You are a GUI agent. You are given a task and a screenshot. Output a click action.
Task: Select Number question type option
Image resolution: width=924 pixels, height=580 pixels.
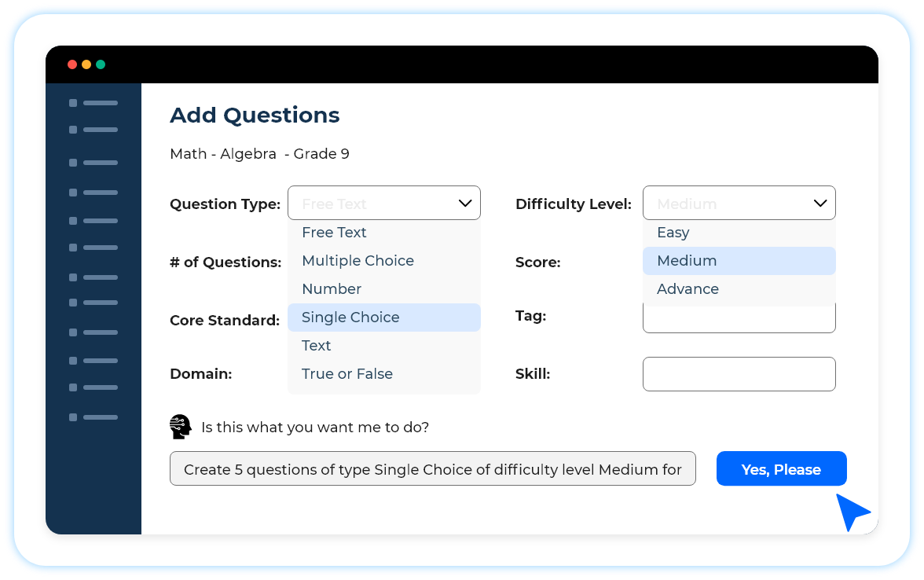332,289
